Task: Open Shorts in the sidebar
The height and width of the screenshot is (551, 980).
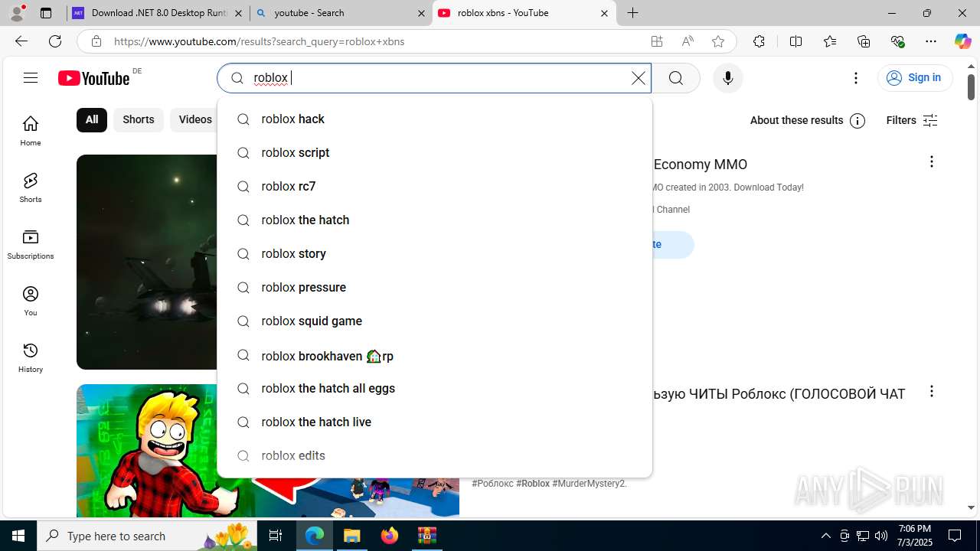Action: click(x=31, y=187)
